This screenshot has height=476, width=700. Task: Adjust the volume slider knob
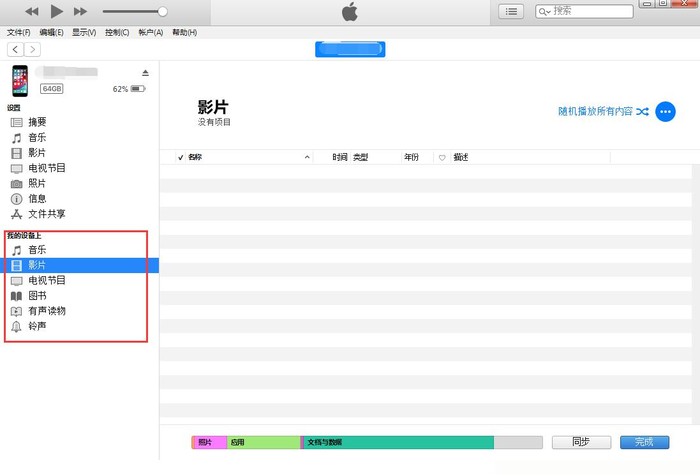coord(162,12)
